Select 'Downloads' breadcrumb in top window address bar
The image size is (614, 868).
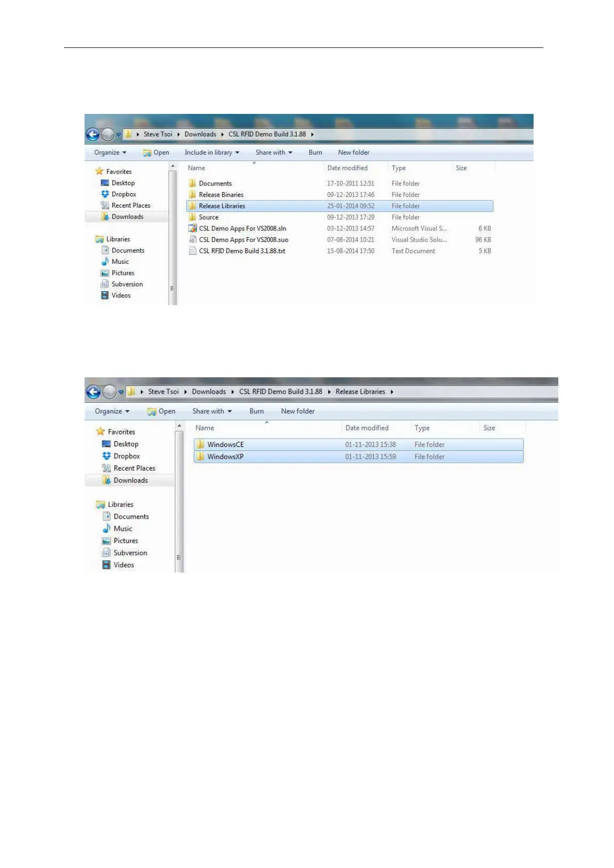click(x=200, y=135)
